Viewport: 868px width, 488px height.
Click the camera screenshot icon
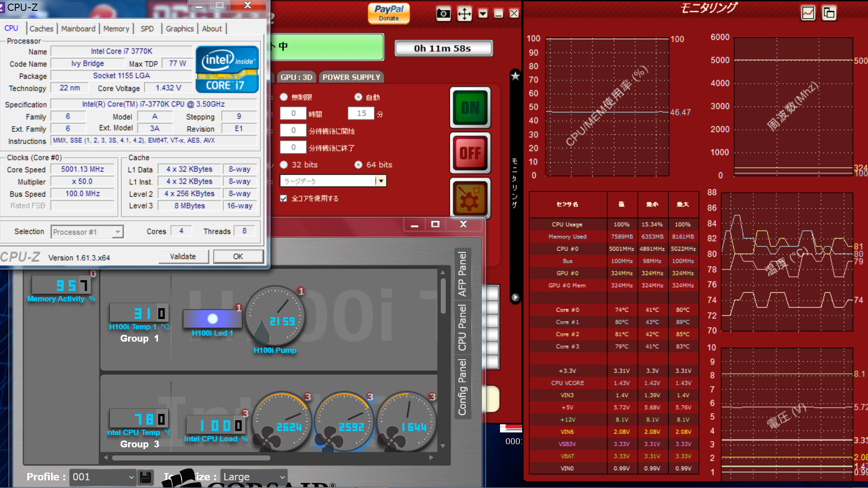(x=443, y=14)
